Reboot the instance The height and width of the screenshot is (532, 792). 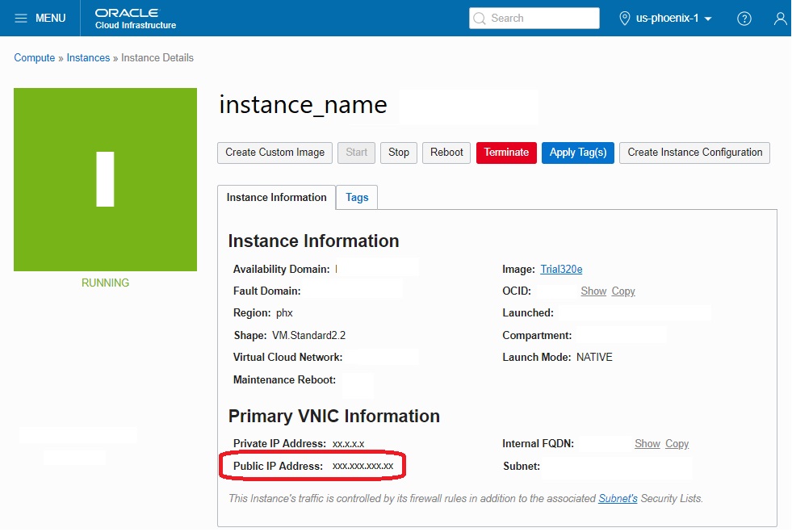tap(446, 153)
